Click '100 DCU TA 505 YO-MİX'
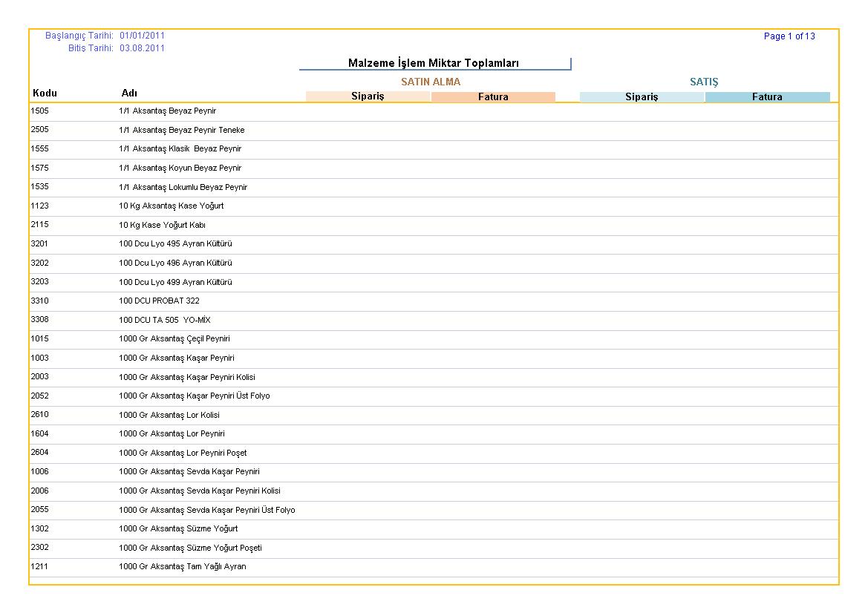Screen dimensions: 868x613 pos(164,320)
